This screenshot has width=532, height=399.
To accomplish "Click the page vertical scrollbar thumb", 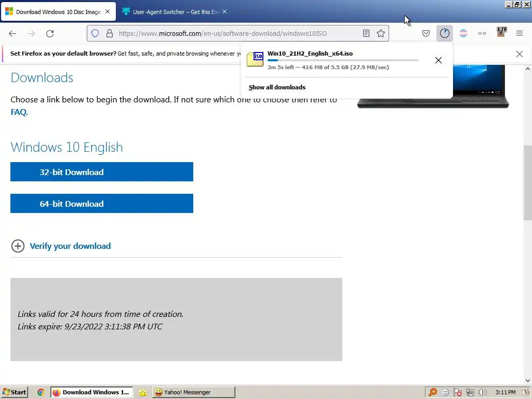I will [528, 182].
